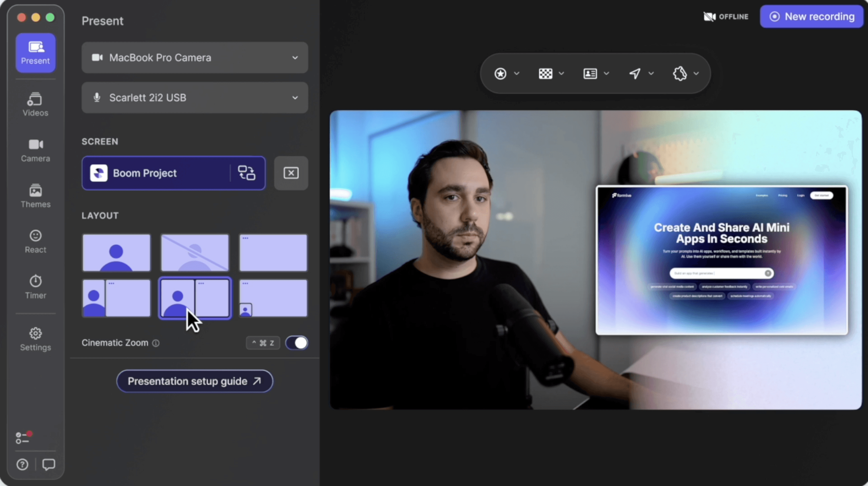Remove the Boom Project screen share
868x486 pixels.
pos(291,173)
